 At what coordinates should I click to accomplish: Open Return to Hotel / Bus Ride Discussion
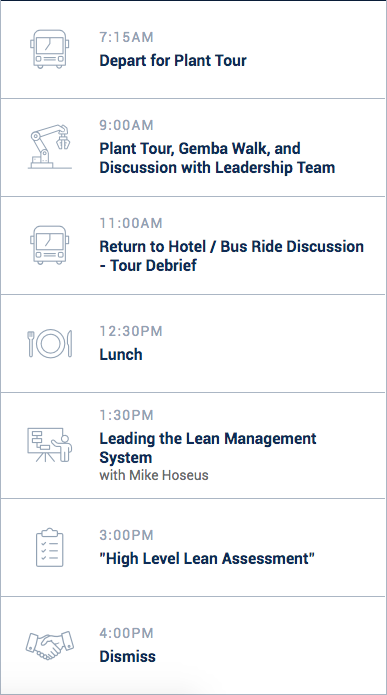[231, 256]
